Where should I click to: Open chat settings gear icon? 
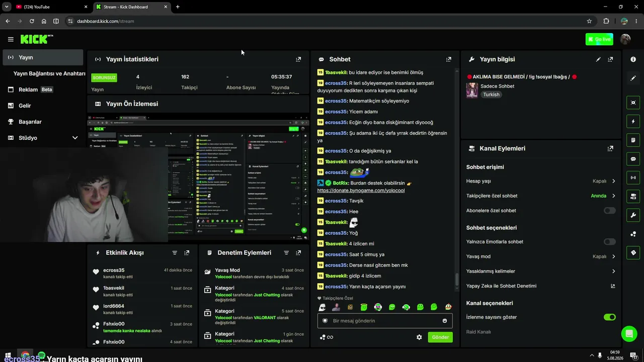coord(419,337)
